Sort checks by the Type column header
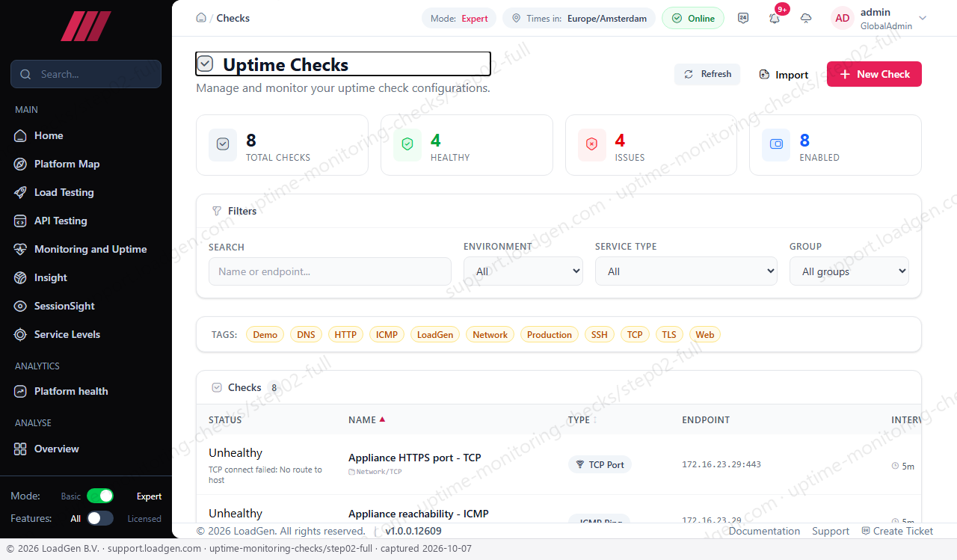Viewport: 957px width, 560px height. click(x=582, y=419)
